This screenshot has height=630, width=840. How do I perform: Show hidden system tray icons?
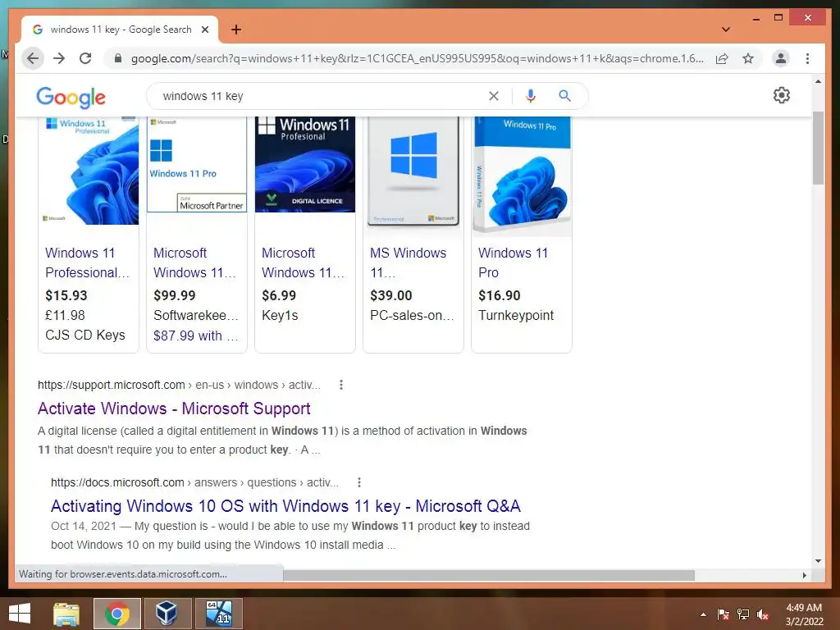(703, 614)
